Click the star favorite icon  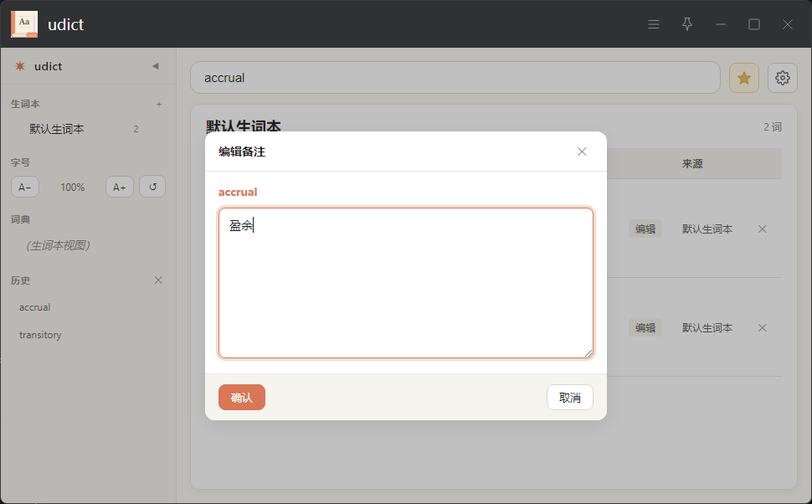[743, 78]
